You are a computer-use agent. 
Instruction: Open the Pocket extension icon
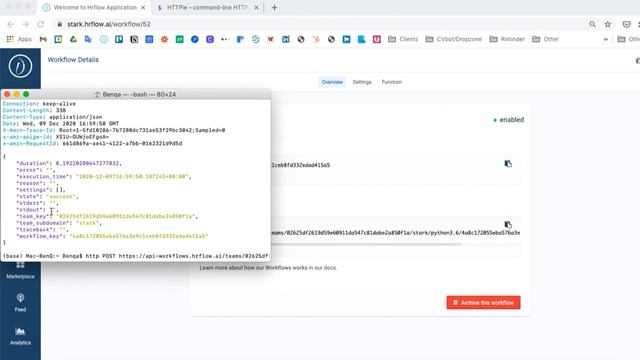[x=627, y=24]
